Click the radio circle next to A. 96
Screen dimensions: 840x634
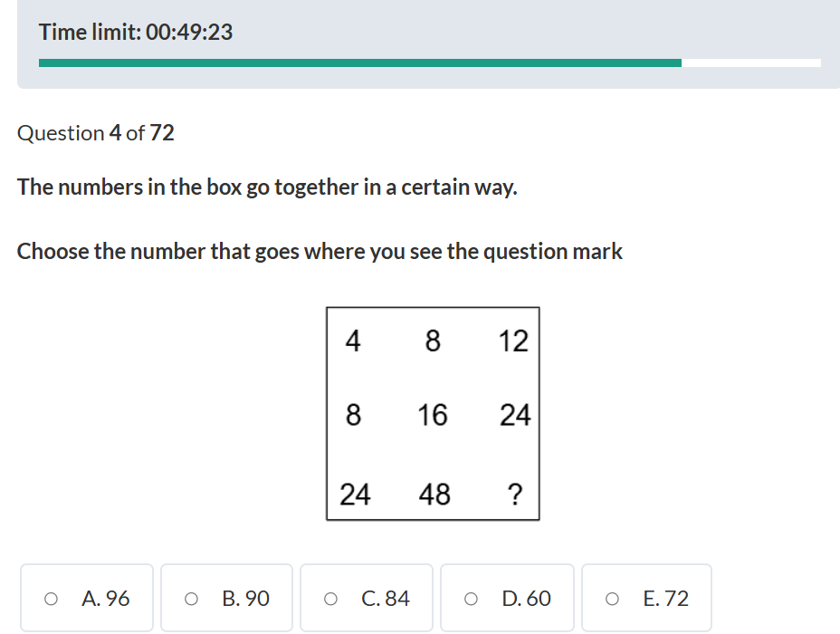point(52,598)
